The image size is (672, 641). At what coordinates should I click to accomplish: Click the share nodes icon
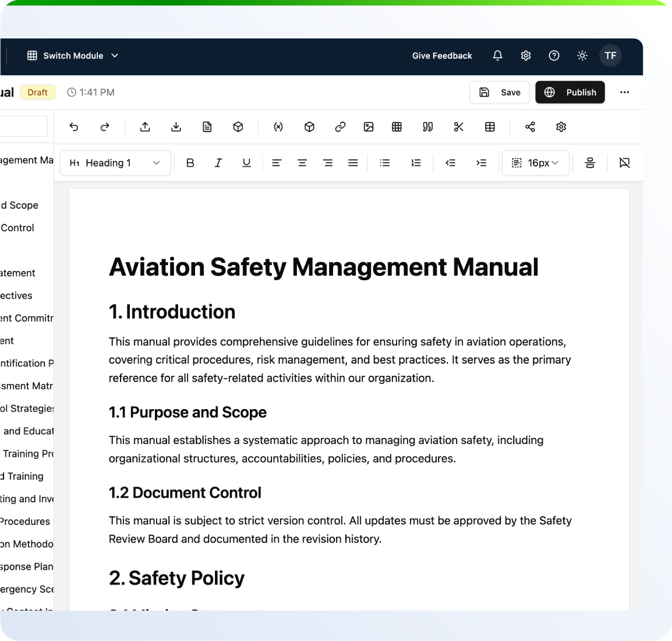tap(530, 127)
